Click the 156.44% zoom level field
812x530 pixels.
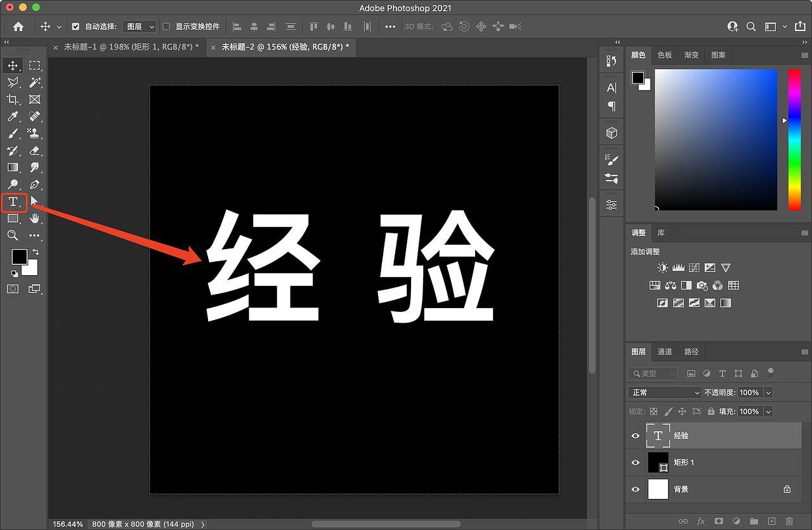(67, 524)
